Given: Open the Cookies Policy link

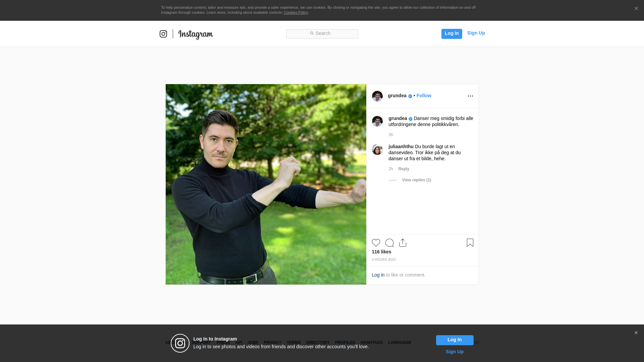Looking at the screenshot, I should coord(296,12).
